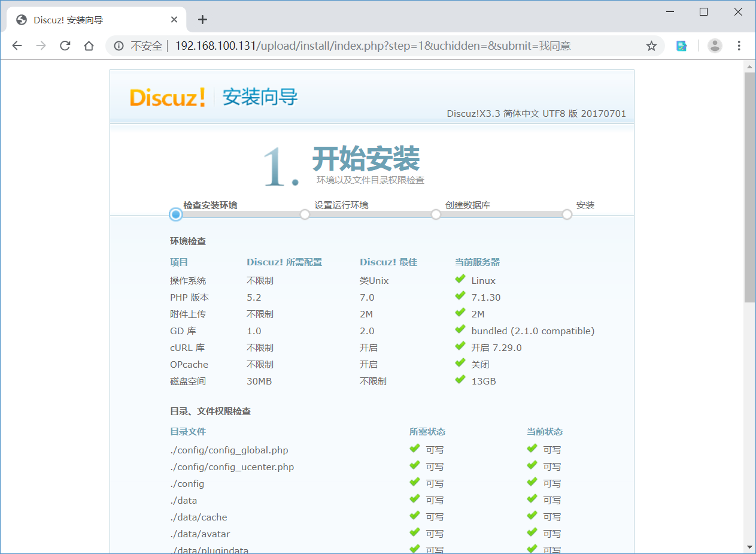756x554 pixels.
Task: Click the "不安全" site info icon
Action: 120,45
